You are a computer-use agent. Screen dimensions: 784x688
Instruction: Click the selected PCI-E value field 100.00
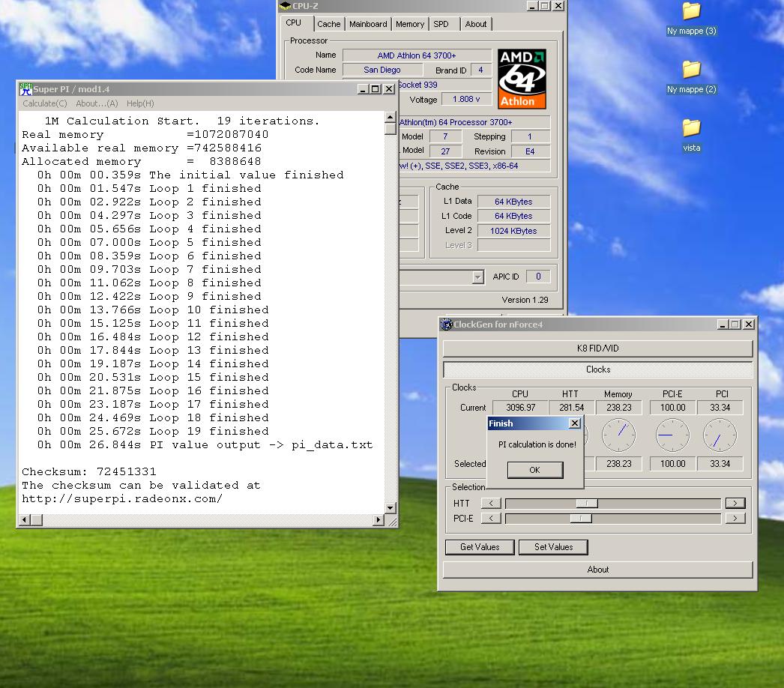pyautogui.click(x=672, y=463)
